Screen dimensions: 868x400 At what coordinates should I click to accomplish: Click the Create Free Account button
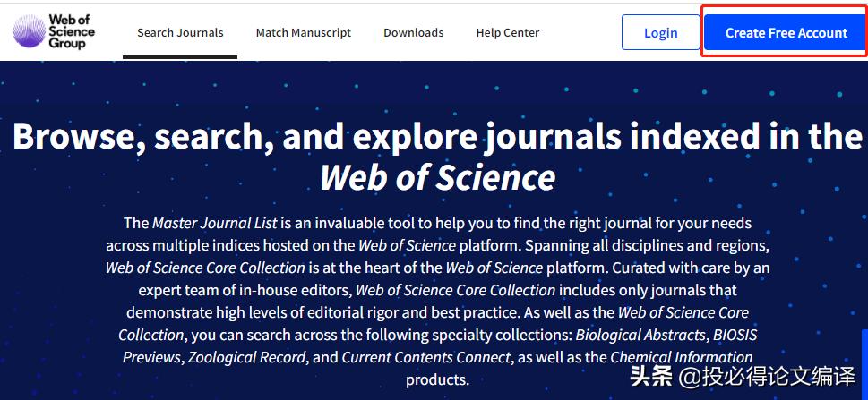pyautogui.click(x=786, y=33)
